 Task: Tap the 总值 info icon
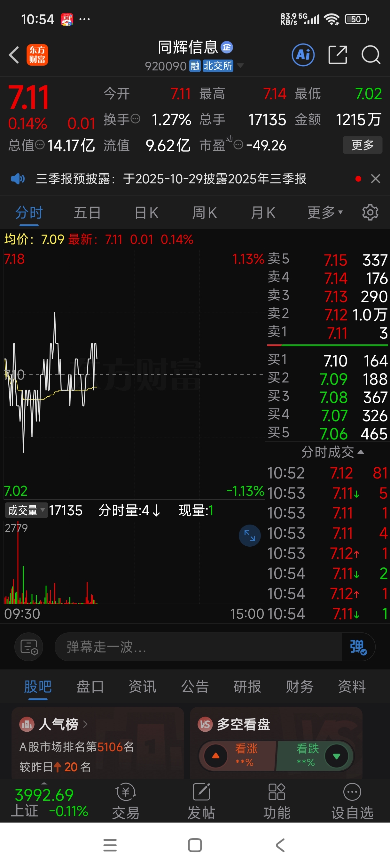pyautogui.click(x=40, y=145)
